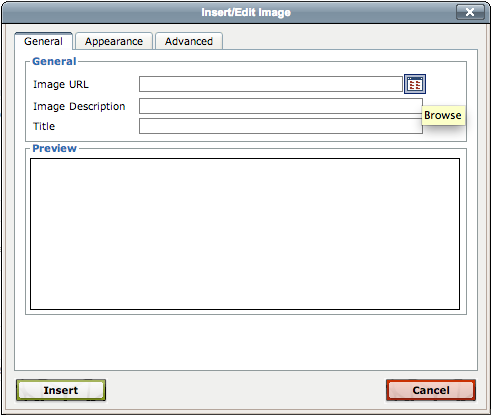
Task: Click into the Image Description field
Action: 281,106
